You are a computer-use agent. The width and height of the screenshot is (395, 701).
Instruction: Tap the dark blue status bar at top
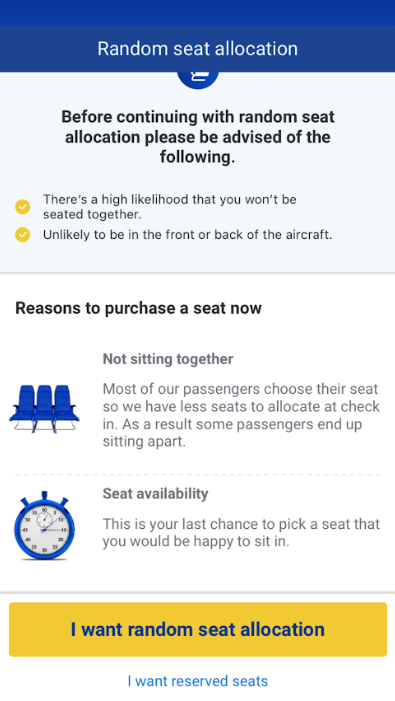(198, 13)
